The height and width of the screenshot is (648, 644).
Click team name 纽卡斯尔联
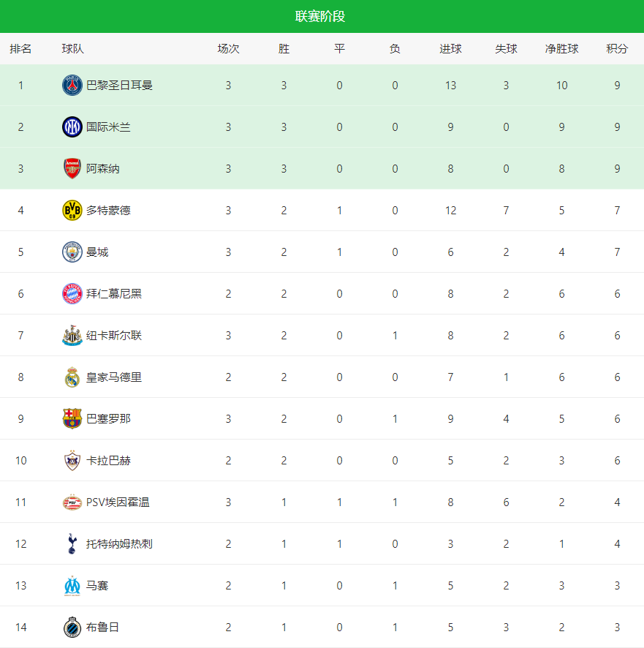[113, 335]
